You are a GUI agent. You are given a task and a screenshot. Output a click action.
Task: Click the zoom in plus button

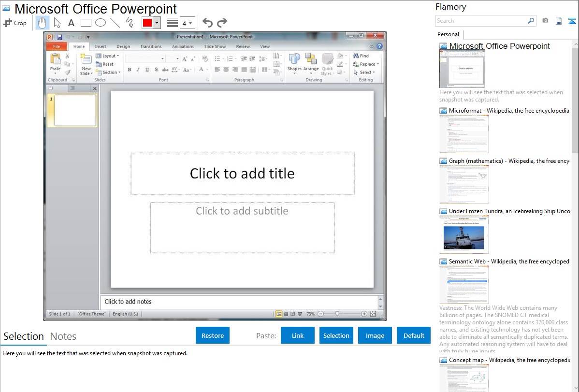[364, 314]
